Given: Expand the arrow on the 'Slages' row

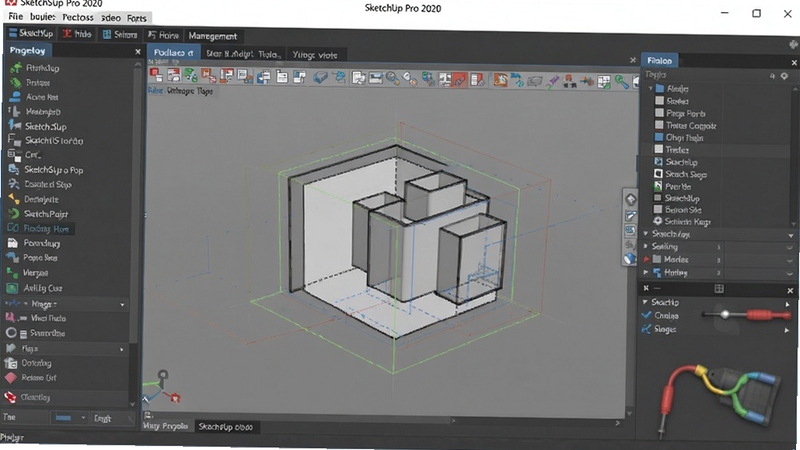Looking at the screenshot, I should pos(787,330).
